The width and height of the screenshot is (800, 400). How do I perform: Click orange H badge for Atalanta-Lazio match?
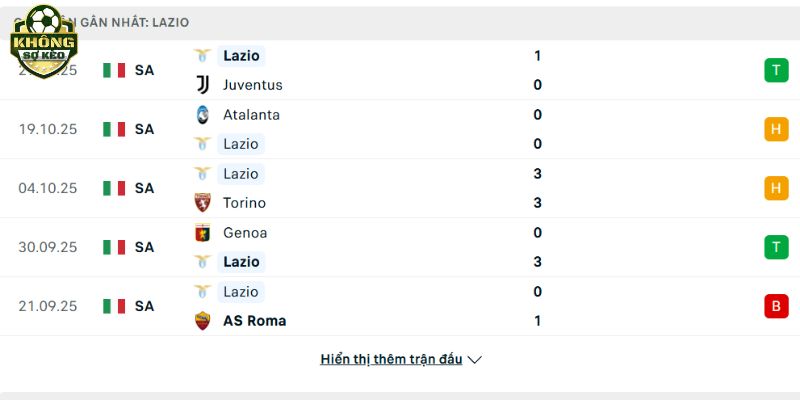(775, 129)
